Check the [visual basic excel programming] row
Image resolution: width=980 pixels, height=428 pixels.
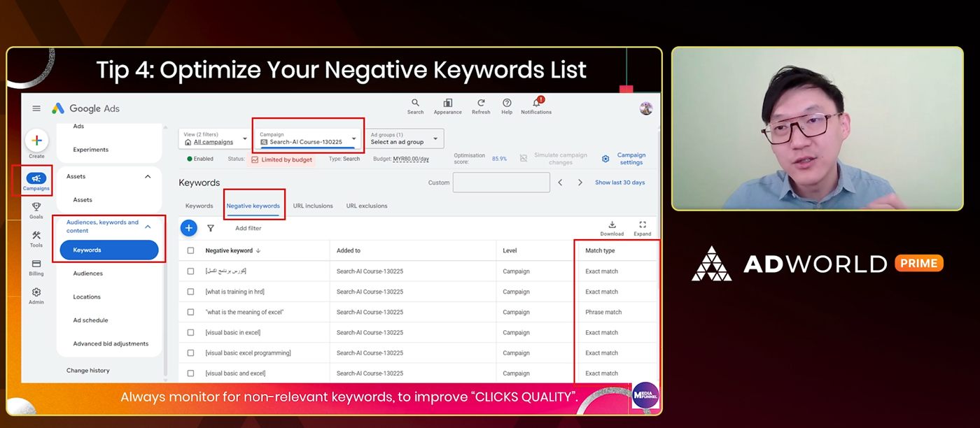[191, 352]
